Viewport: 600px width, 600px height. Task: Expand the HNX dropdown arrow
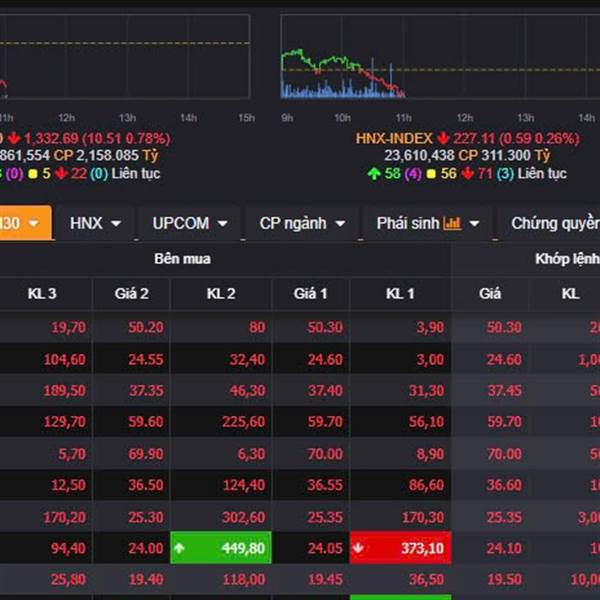pos(116,223)
